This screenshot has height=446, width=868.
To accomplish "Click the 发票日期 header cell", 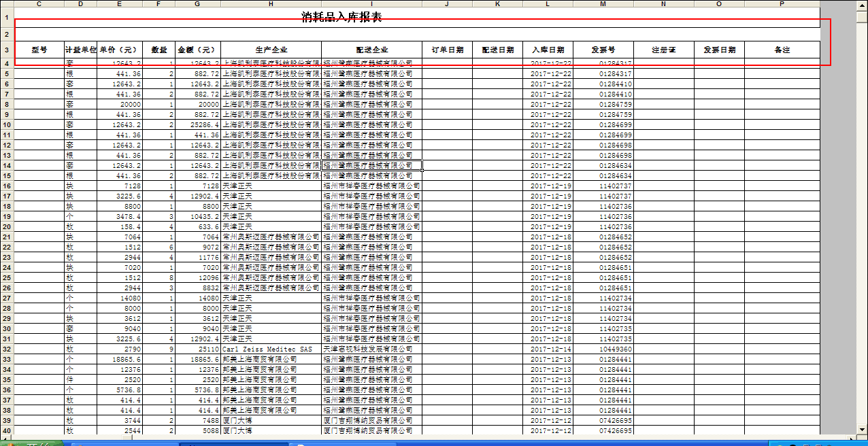I will pyautogui.click(x=719, y=50).
